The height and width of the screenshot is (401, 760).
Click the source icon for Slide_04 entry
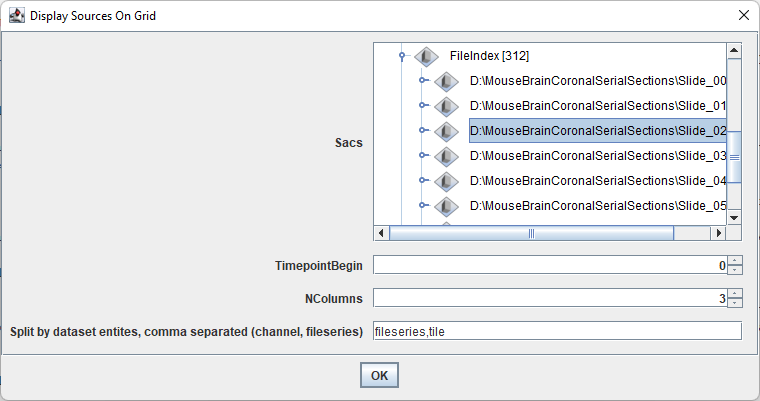coord(446,181)
